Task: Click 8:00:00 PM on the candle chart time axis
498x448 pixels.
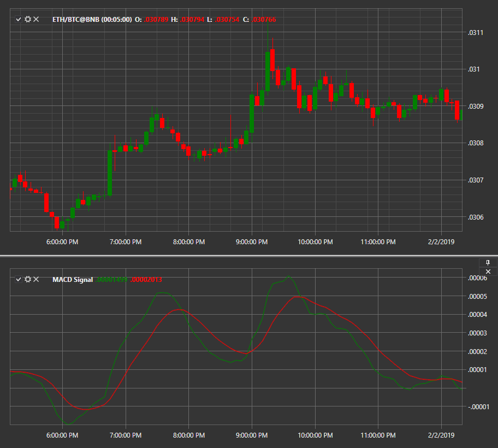Action: pyautogui.click(x=188, y=242)
